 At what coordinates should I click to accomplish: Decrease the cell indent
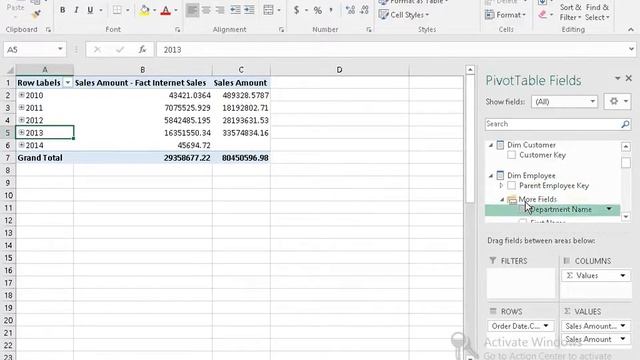235,10
